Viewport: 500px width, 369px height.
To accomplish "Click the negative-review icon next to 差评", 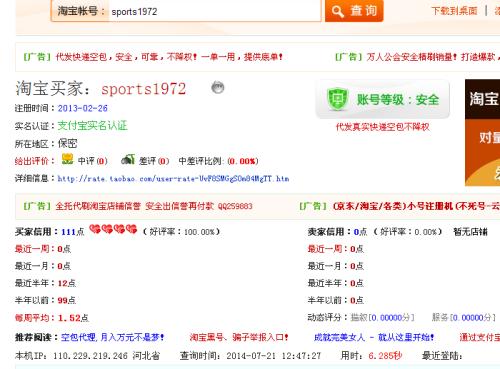I will click(128, 160).
